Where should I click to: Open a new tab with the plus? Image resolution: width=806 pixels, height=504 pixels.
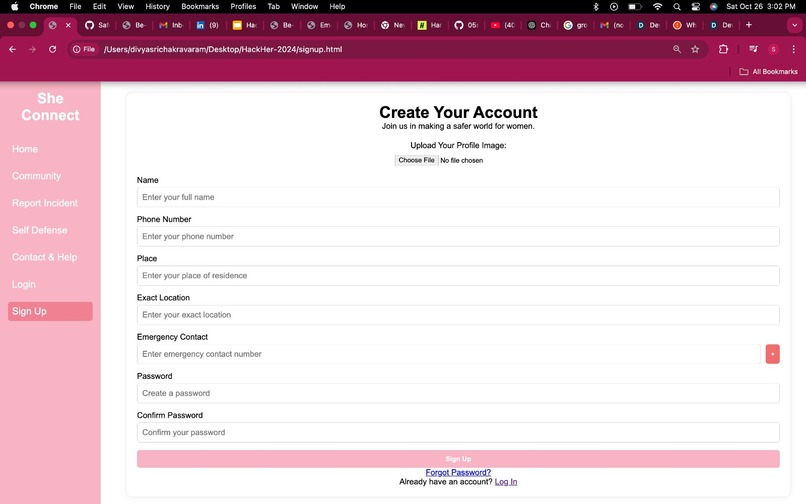point(749,25)
